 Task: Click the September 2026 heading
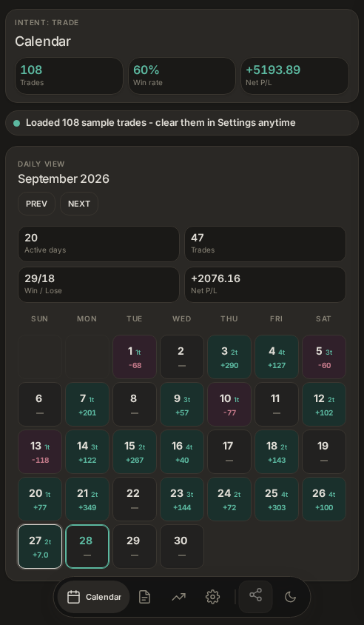64,179
